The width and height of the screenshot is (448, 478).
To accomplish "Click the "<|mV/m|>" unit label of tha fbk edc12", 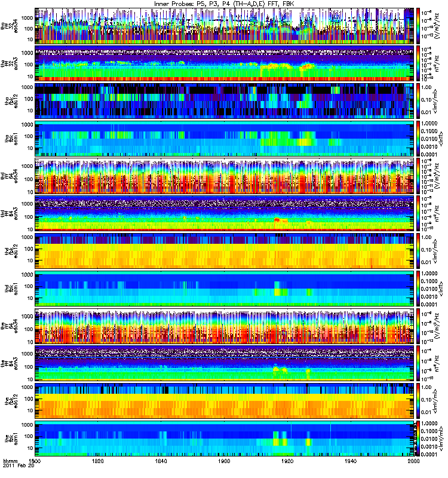I will [x=435, y=101].
